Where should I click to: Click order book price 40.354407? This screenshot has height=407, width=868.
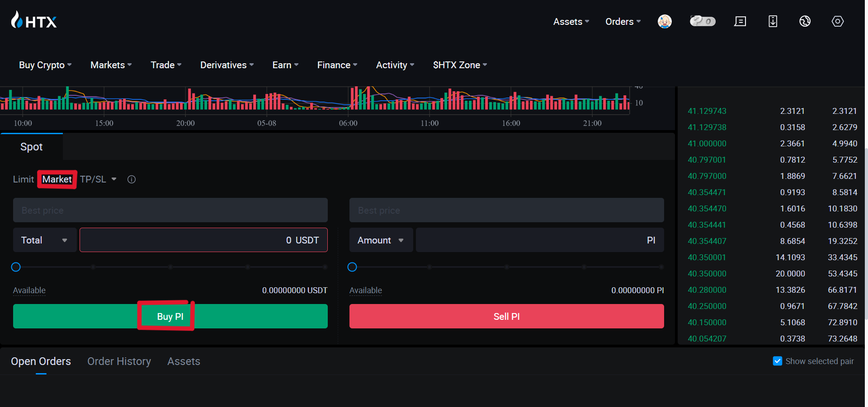(x=707, y=241)
